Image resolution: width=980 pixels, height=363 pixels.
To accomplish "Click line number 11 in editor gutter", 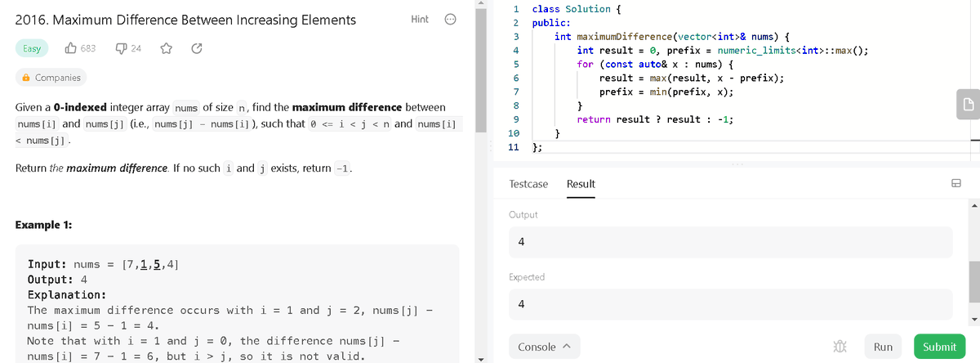I will [x=514, y=147].
